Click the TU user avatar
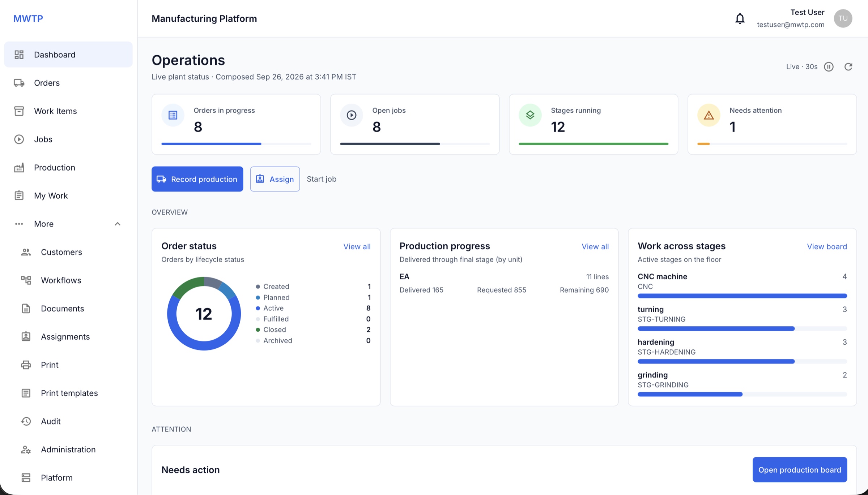The image size is (868, 495). click(843, 18)
